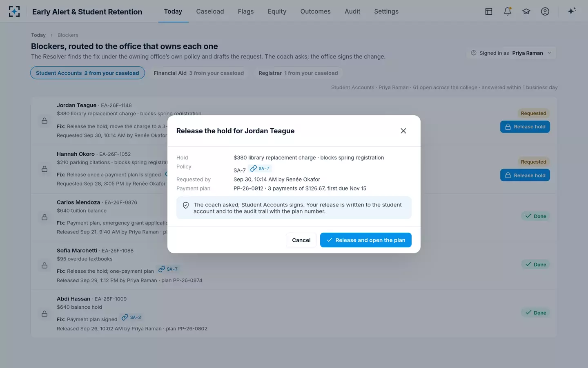
Task: Click the Early Alert app logo icon
Action: pos(14,11)
